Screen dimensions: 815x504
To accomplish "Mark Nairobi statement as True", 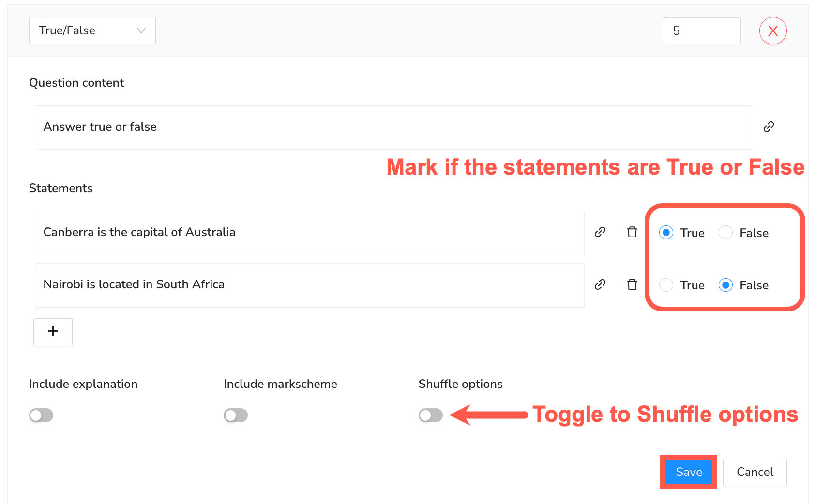I will click(x=666, y=285).
